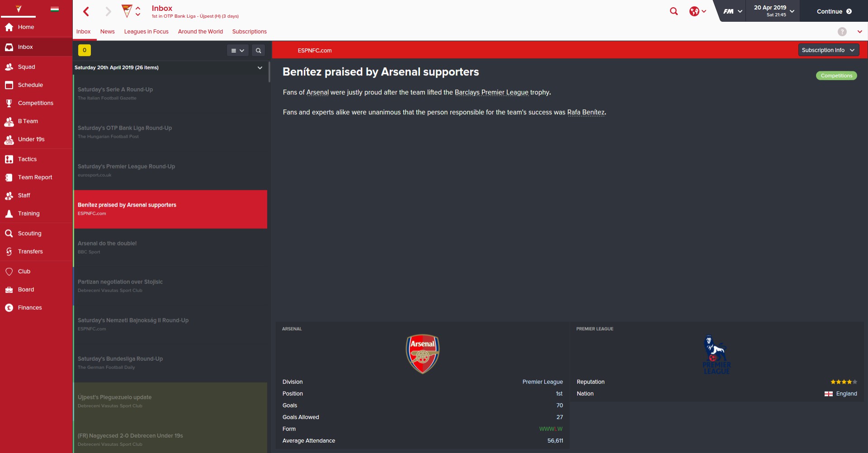Viewport: 868px width, 453px height.
Task: Open the Tactics sidebar icon
Action: click(9, 159)
